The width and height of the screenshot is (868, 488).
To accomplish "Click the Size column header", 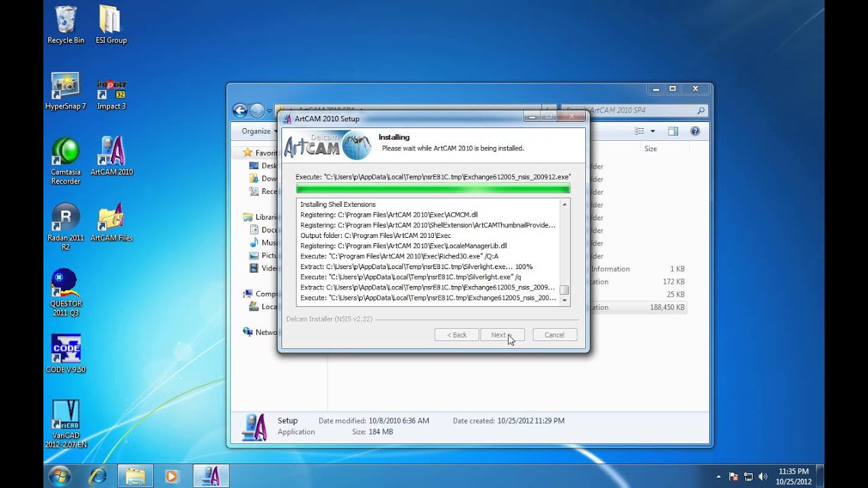I will 650,148.
